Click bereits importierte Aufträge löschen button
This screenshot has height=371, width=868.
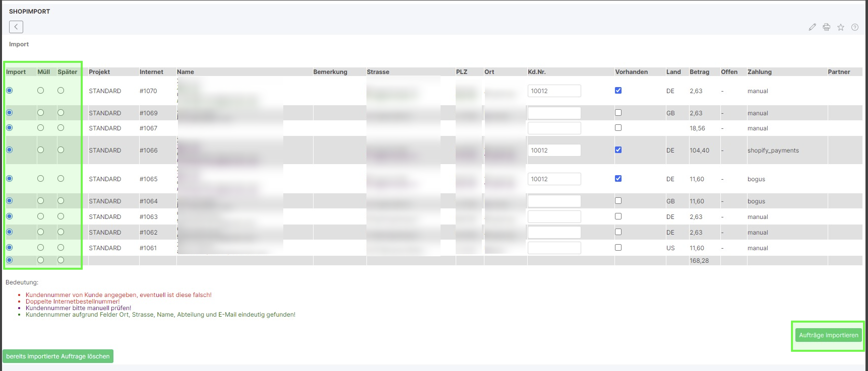pyautogui.click(x=58, y=356)
